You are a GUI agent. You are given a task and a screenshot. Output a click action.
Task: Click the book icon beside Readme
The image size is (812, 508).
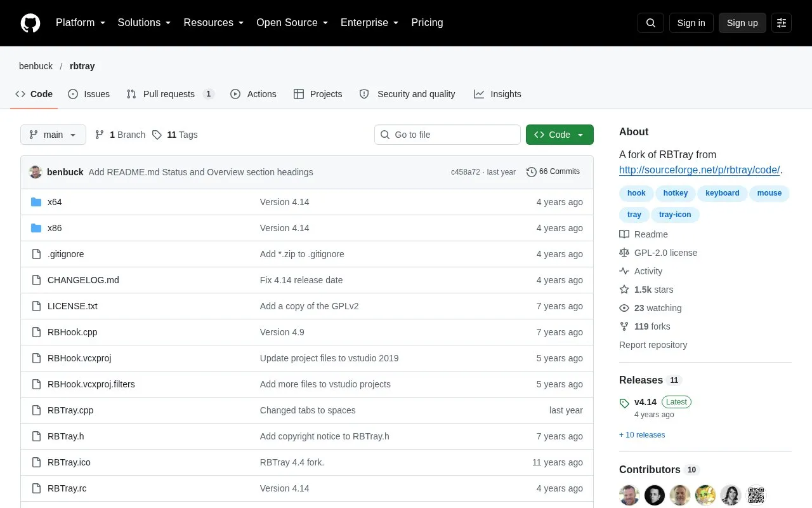coord(624,234)
